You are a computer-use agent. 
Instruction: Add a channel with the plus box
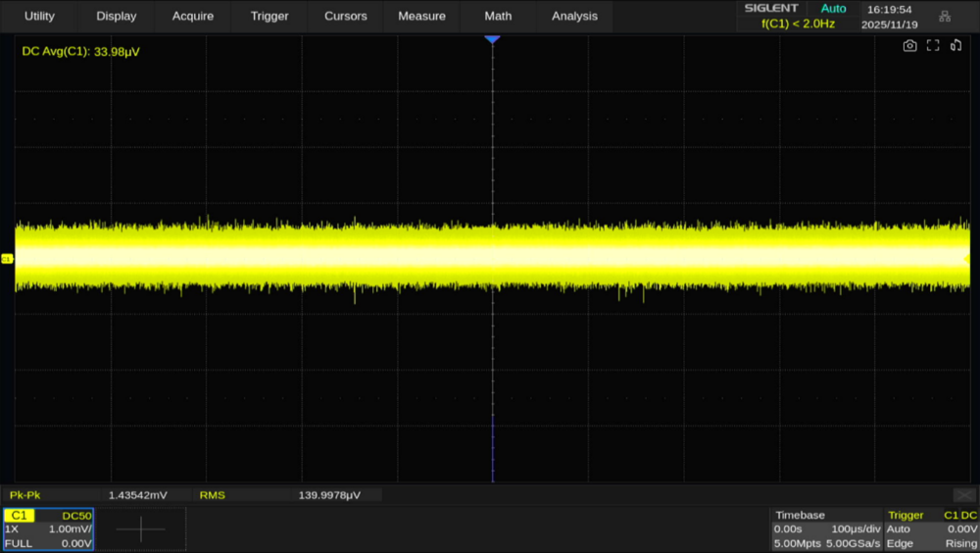coord(140,529)
